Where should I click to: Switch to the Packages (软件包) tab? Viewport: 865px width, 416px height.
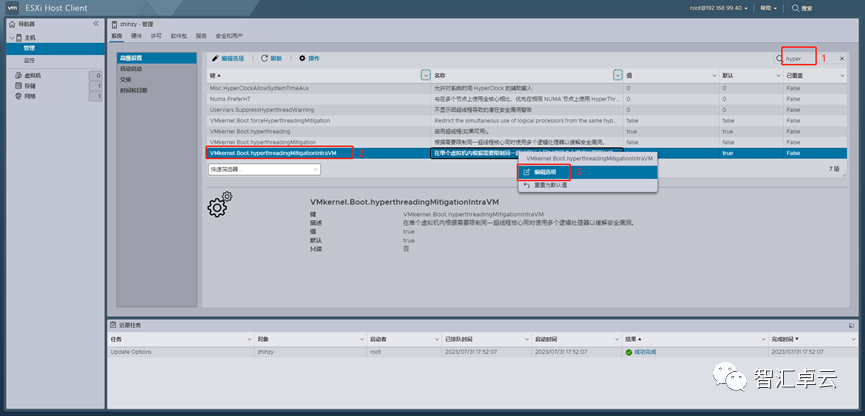tap(179, 36)
